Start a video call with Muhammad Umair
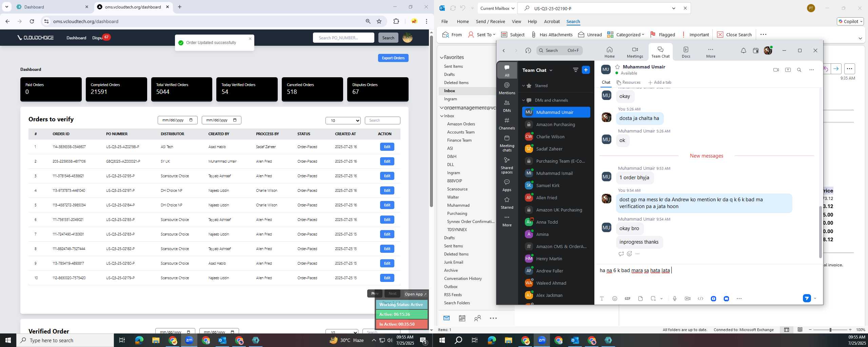 point(776,70)
